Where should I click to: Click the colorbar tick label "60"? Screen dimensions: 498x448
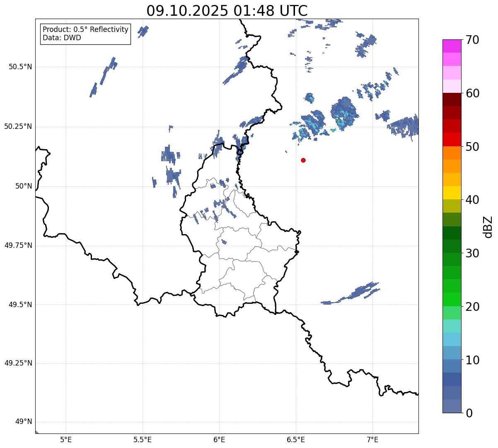point(473,93)
